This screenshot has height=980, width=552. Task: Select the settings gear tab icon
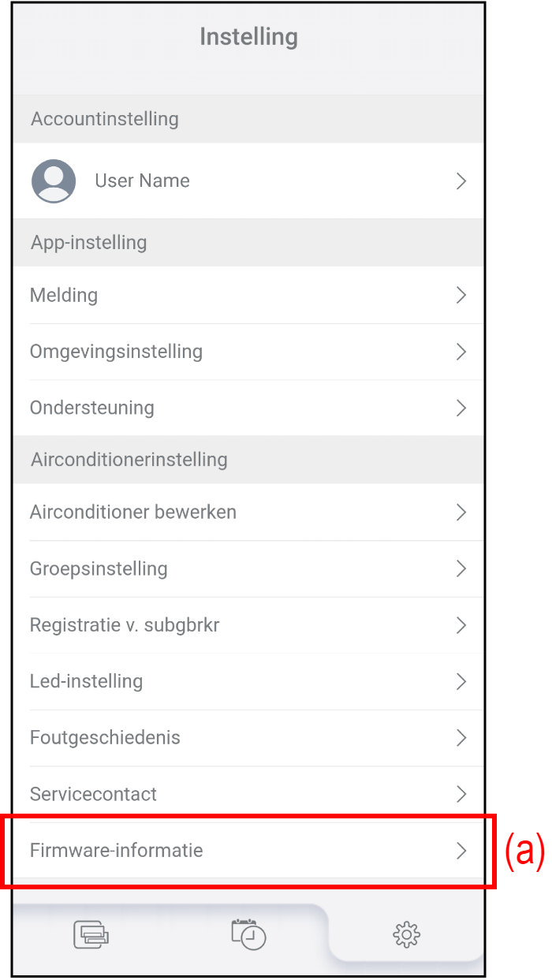pyautogui.click(x=406, y=935)
